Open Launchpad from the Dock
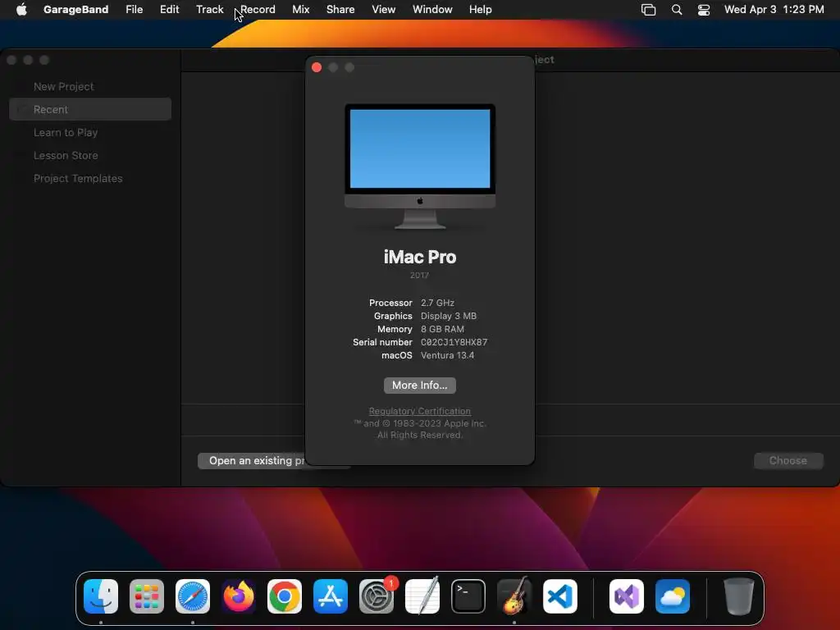Screen dimensions: 840x630 coord(147,596)
